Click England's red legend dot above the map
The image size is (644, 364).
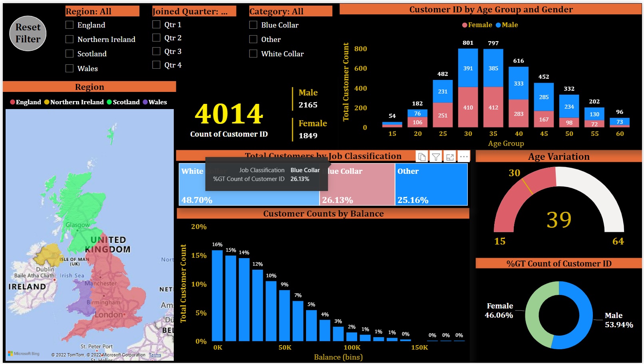(13, 102)
